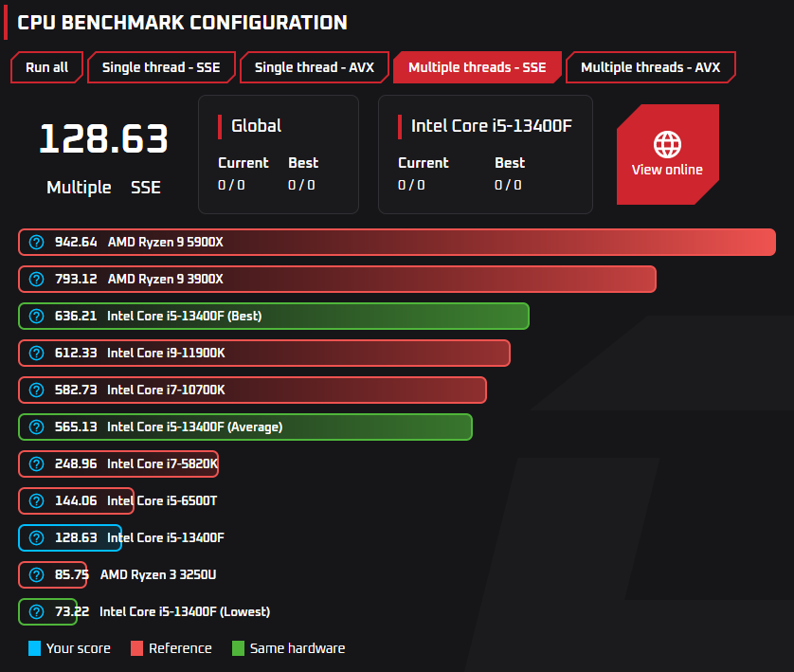Click help icon for Intel Core i7-10700K
The height and width of the screenshot is (672, 794).
point(36,390)
